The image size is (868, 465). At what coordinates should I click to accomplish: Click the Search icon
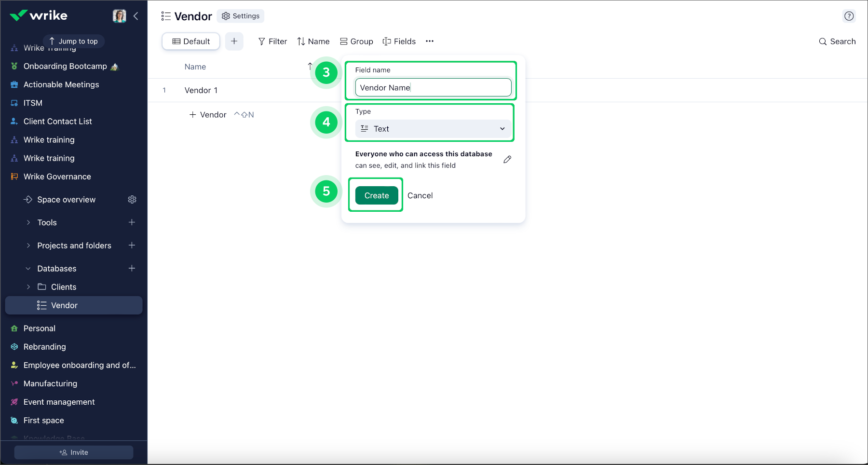822,41
